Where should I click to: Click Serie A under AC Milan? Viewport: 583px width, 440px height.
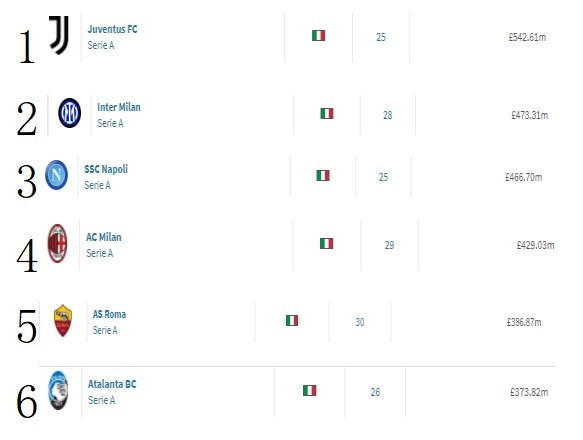100,253
